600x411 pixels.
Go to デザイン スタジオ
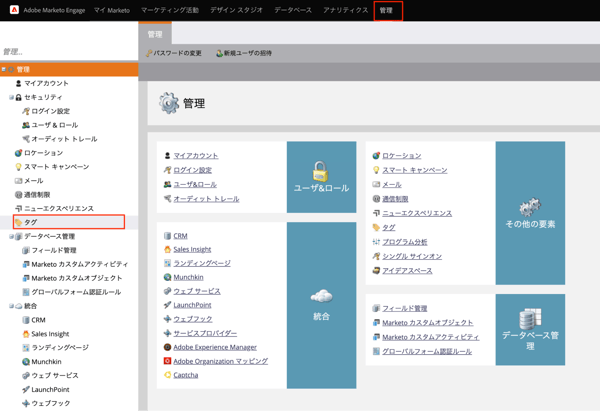(x=236, y=10)
